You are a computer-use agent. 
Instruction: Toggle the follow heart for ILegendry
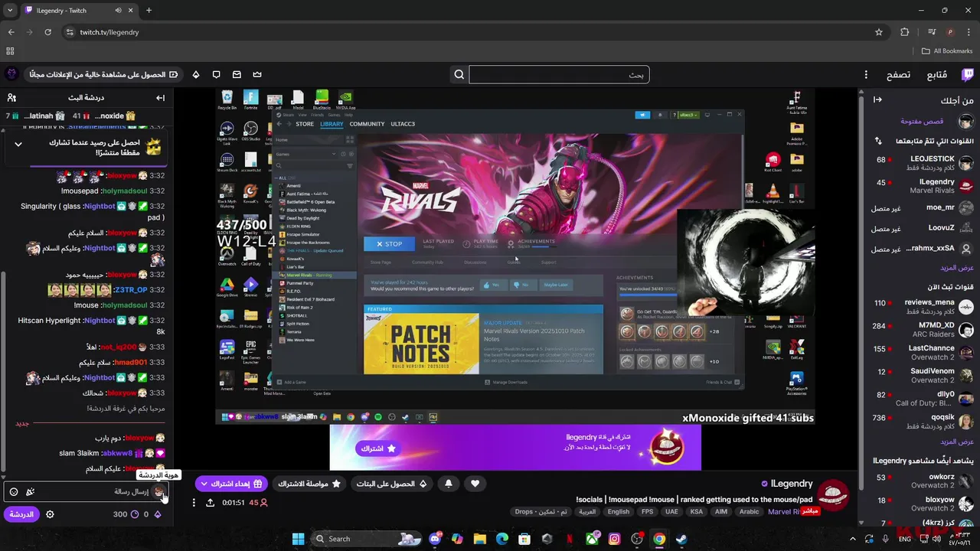pyautogui.click(x=475, y=484)
